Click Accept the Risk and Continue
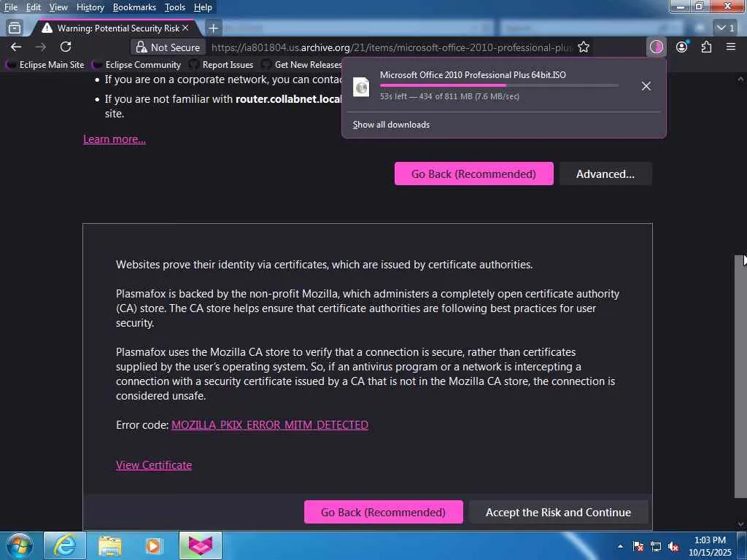The width and height of the screenshot is (747, 560). click(x=558, y=513)
